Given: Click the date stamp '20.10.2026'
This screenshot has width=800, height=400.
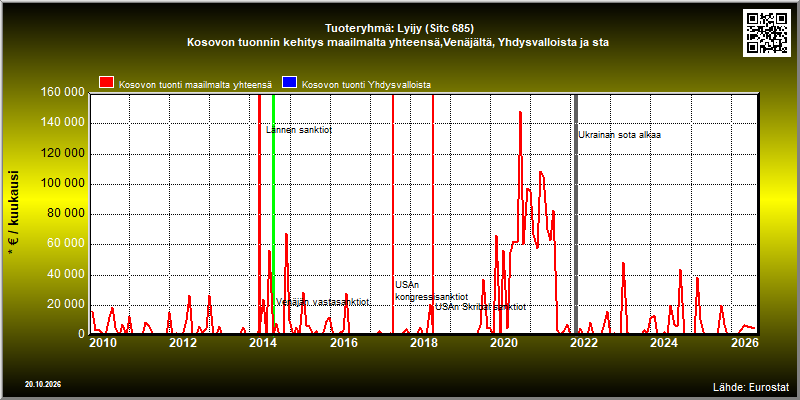Looking at the screenshot, I should [43, 384].
